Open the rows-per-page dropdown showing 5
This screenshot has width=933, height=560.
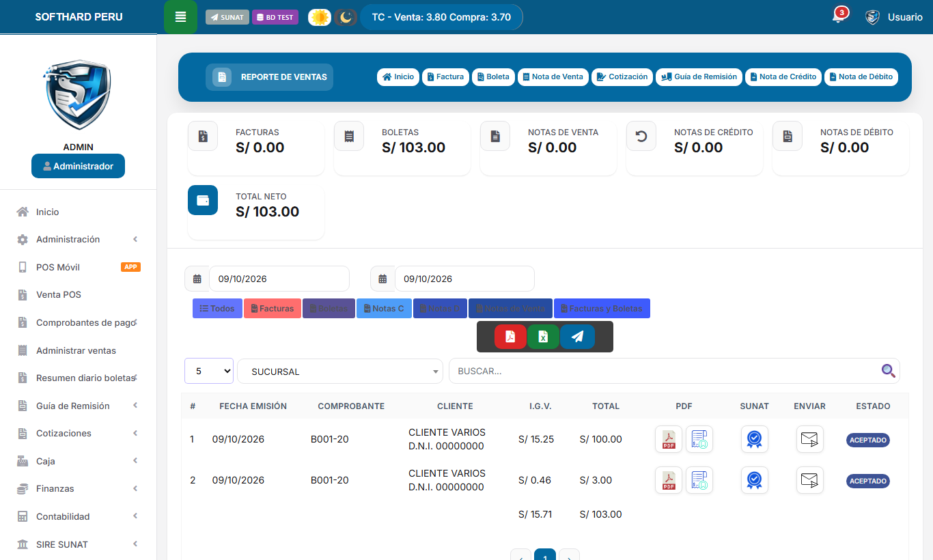click(209, 371)
